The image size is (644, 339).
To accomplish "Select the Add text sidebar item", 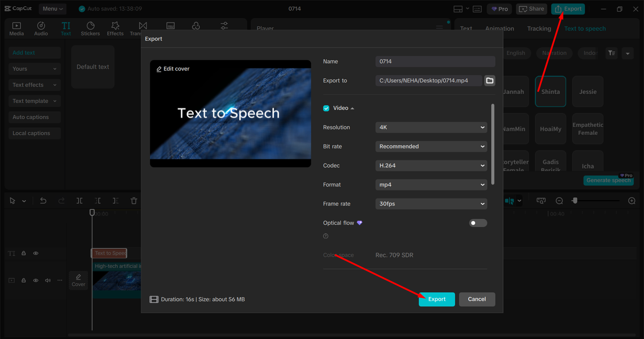I will coord(35,53).
